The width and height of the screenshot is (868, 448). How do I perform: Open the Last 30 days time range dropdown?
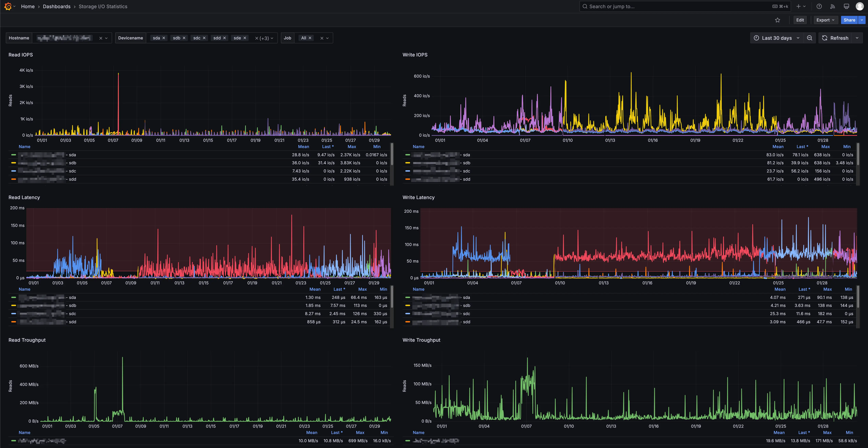776,38
